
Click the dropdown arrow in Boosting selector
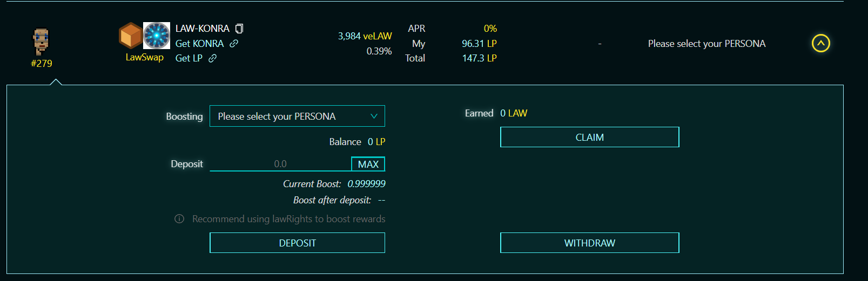(x=374, y=116)
